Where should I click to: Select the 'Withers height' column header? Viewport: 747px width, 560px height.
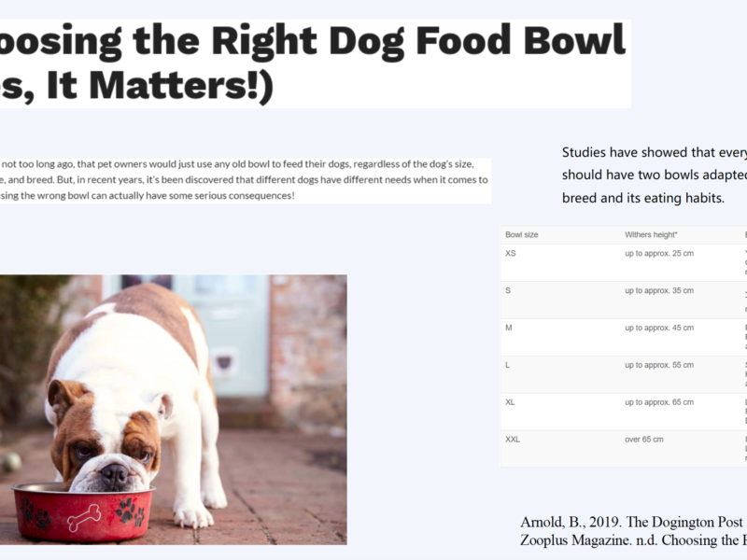pos(651,235)
